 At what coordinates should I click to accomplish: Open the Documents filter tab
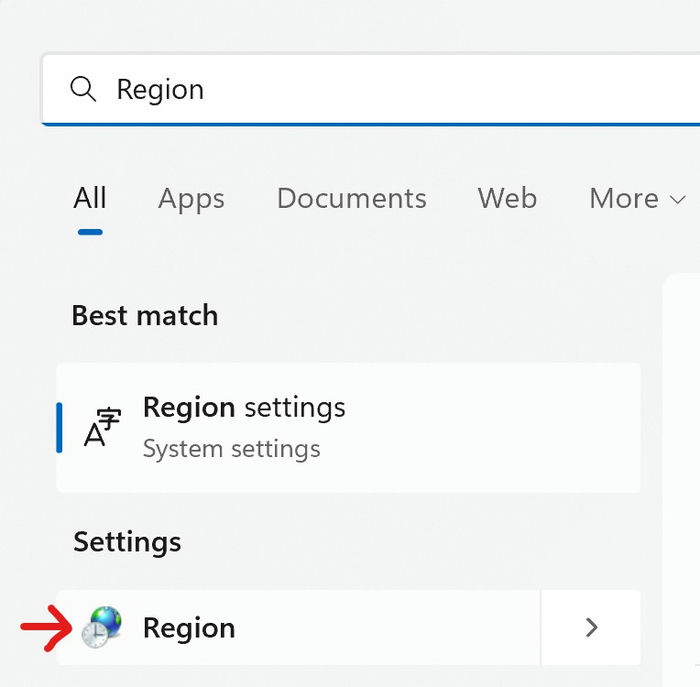[352, 198]
